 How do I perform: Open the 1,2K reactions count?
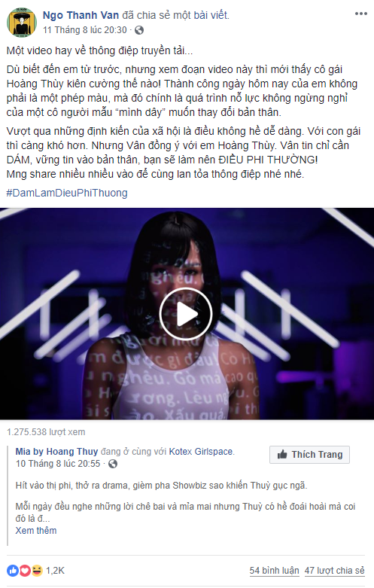55,571
